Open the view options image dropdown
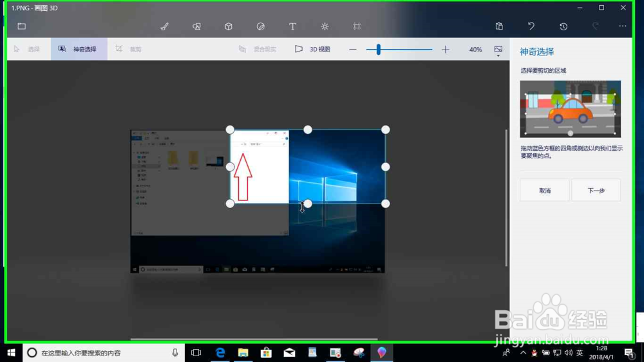644x362 pixels. point(498,50)
